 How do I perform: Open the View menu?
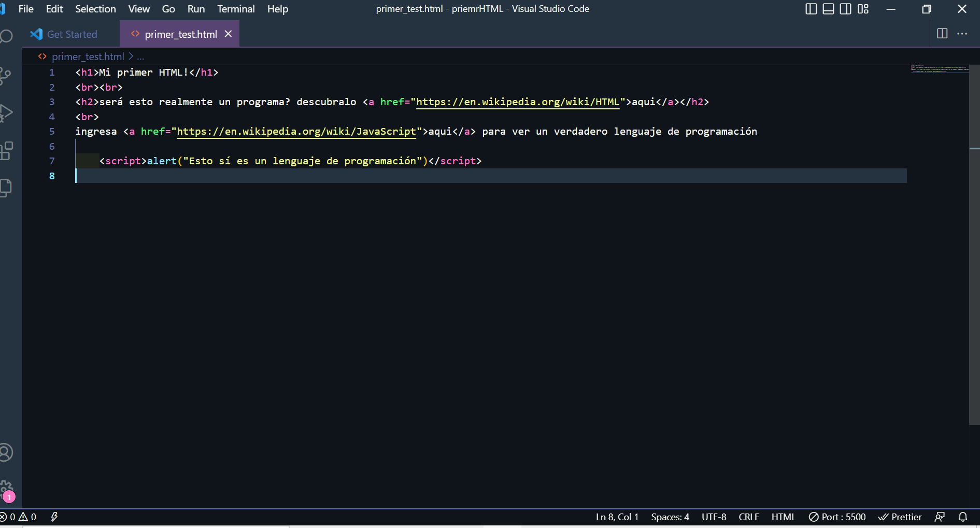[139, 9]
